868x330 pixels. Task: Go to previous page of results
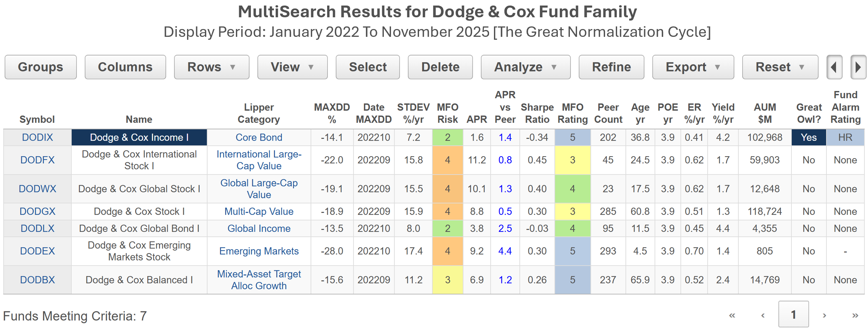pos(763,316)
